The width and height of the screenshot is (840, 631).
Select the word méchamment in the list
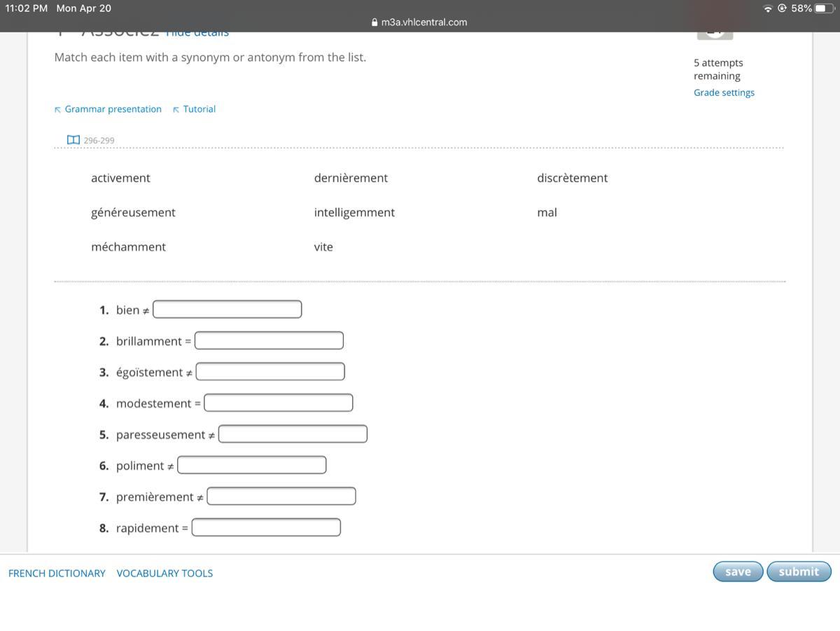click(128, 247)
